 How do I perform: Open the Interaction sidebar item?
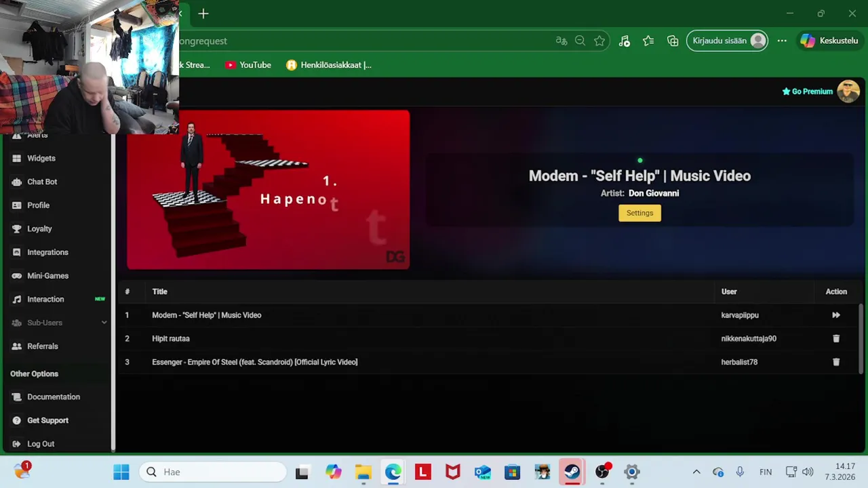tap(45, 299)
